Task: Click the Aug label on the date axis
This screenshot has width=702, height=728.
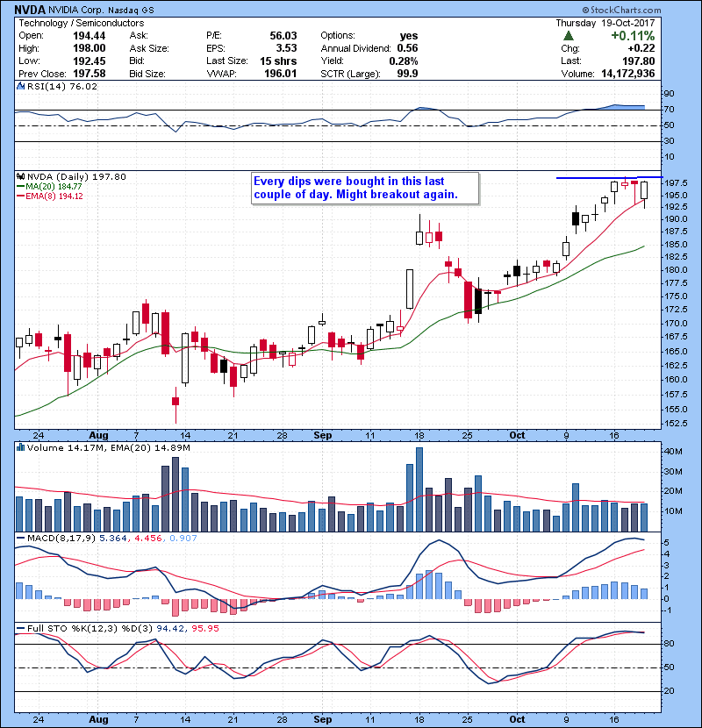Action: [x=99, y=433]
